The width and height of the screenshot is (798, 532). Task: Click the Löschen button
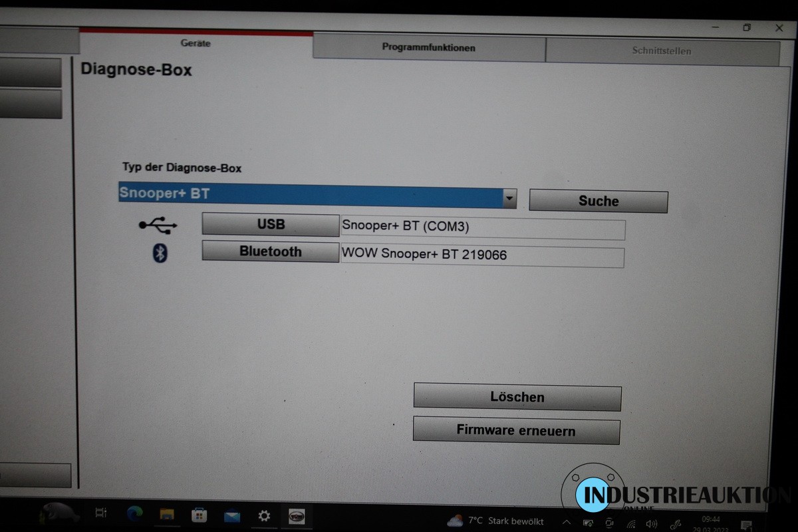click(x=517, y=398)
